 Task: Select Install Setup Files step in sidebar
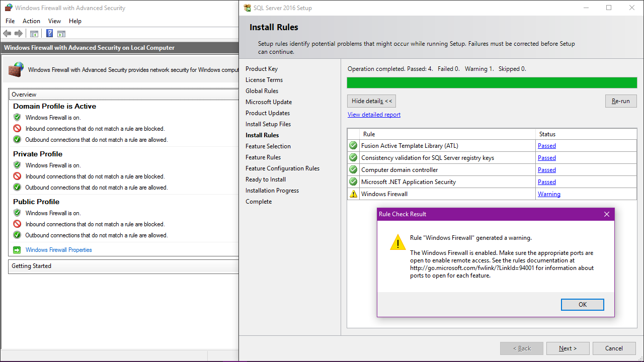pyautogui.click(x=268, y=124)
